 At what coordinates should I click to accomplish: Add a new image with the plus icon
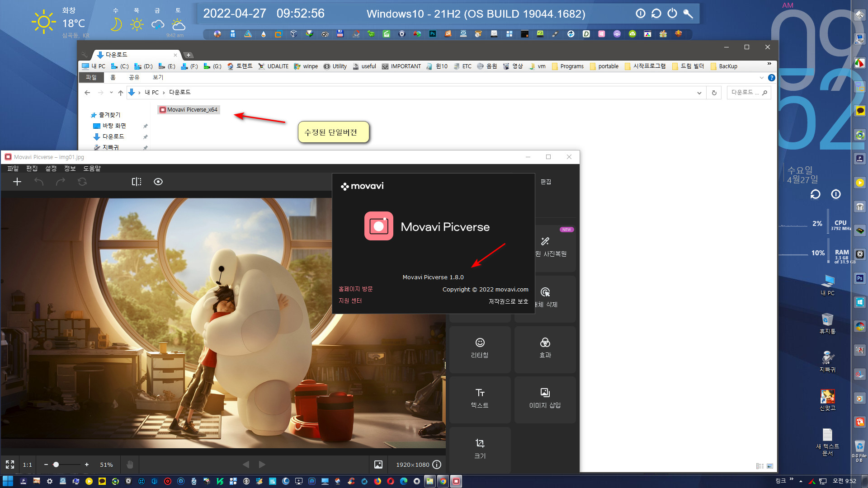click(17, 182)
